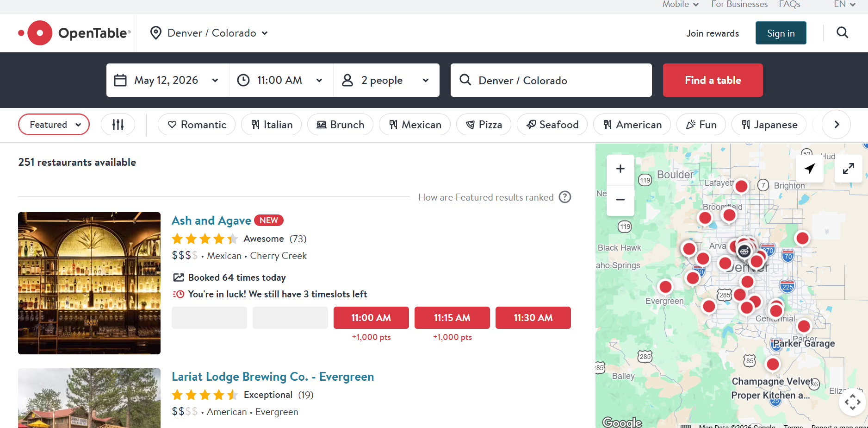Click the eye-marked map pin in Denver
Image resolution: width=868 pixels, height=428 pixels.
point(744,251)
